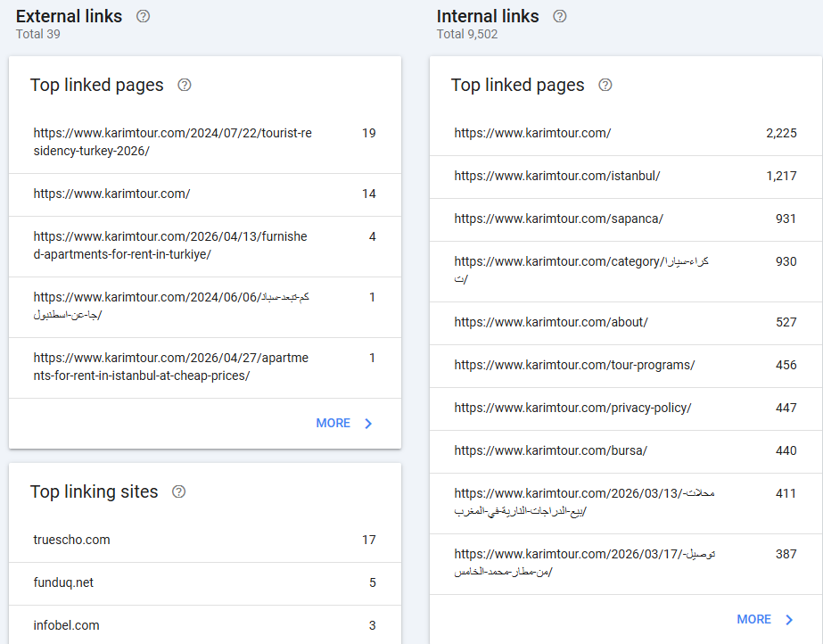Viewport: 823px width, 644px height.
Task: Click the count 17 for truescho.com
Action: (x=369, y=540)
